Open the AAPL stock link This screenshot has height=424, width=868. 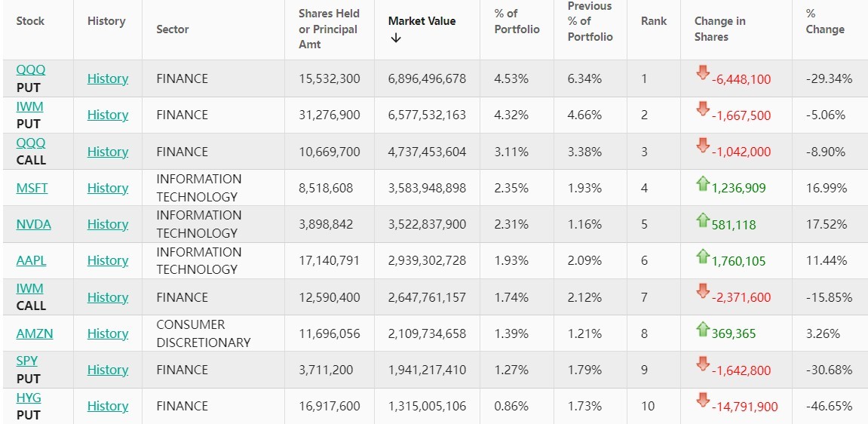pos(32,260)
